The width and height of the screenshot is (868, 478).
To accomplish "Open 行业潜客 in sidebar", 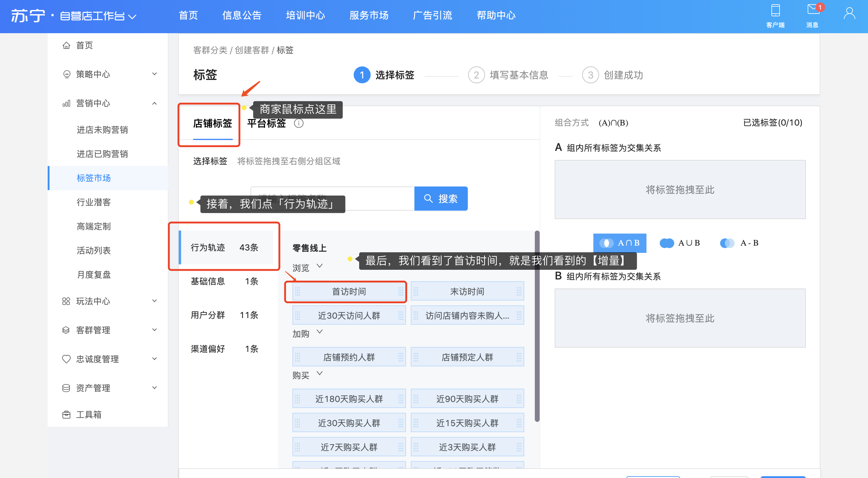I will click(94, 202).
